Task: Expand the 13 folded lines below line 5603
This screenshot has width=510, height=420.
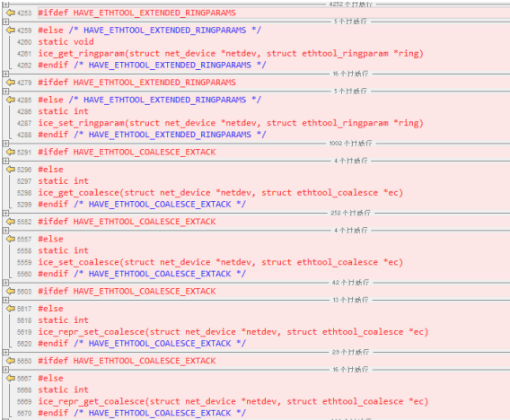Action: tap(5, 300)
